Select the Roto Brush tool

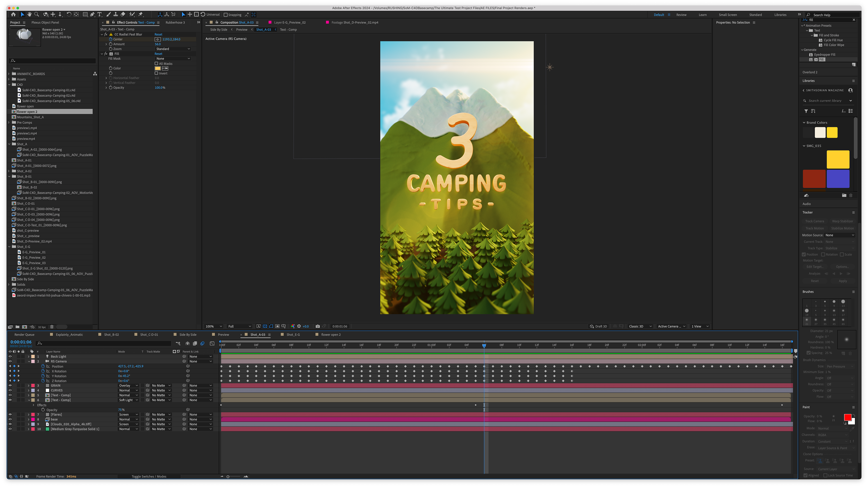[x=132, y=14]
